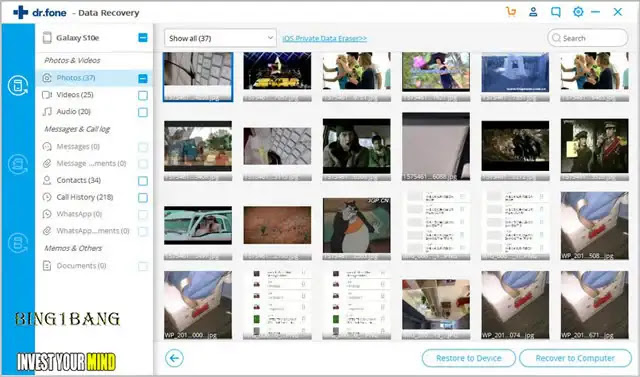Select the highlighted keyboard photo thumbnail
The width and height of the screenshot is (640, 377).
click(x=198, y=77)
